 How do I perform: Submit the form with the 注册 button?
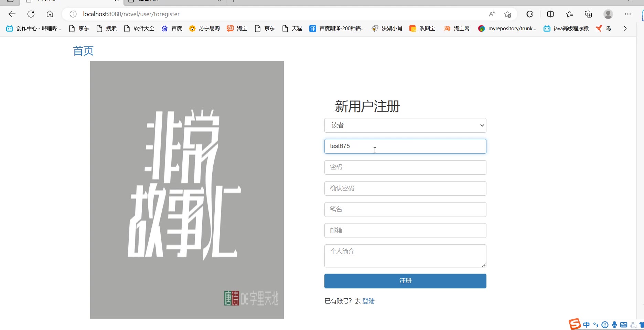tap(405, 281)
